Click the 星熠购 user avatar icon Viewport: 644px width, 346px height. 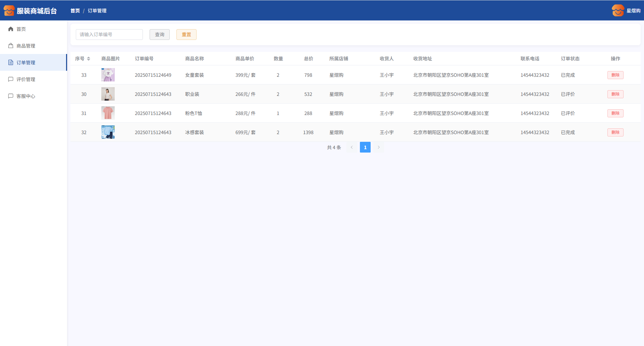(x=618, y=11)
